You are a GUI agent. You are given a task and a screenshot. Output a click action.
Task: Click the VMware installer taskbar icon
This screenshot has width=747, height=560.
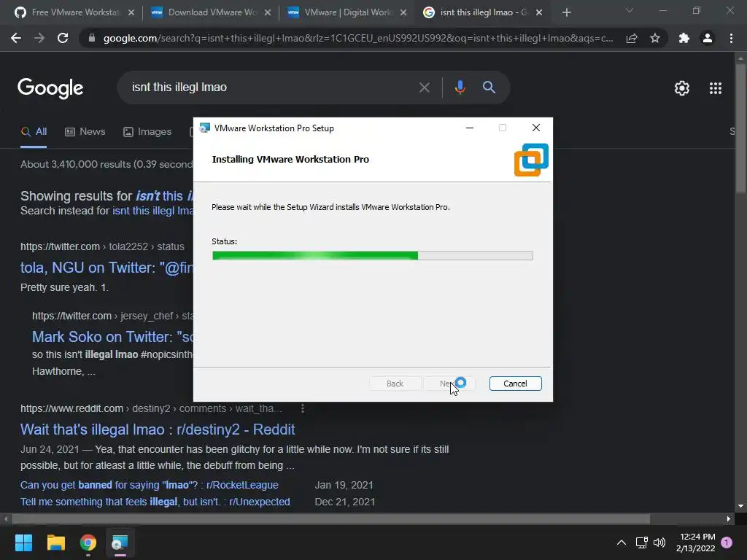point(120,542)
